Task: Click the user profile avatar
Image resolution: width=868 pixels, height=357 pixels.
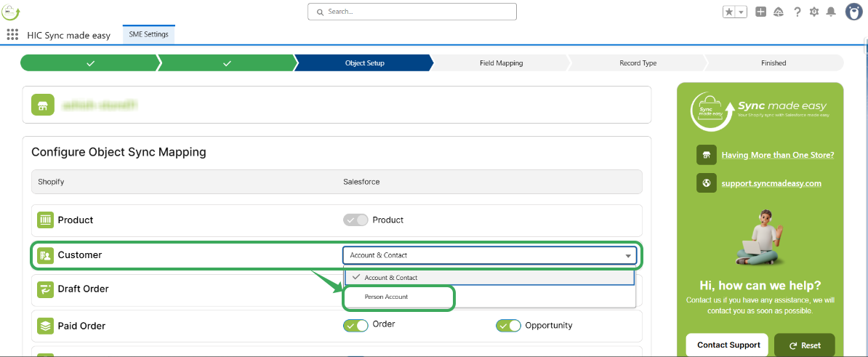Action: [x=854, y=12]
